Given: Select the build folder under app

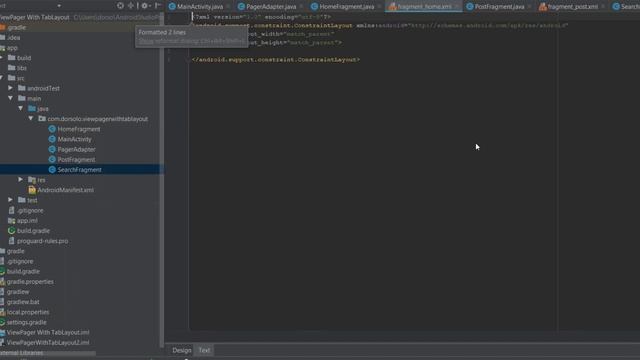Looking at the screenshot, I should 24,58.
